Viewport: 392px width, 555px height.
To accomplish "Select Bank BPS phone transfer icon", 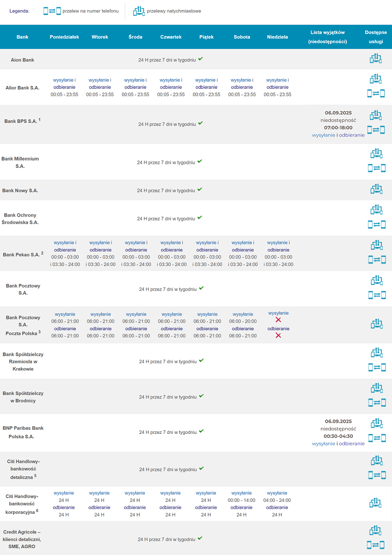I will (376, 129).
